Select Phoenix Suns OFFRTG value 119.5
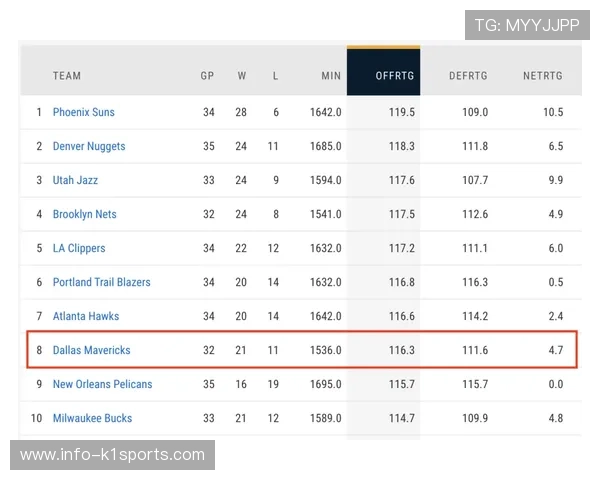 coord(402,112)
